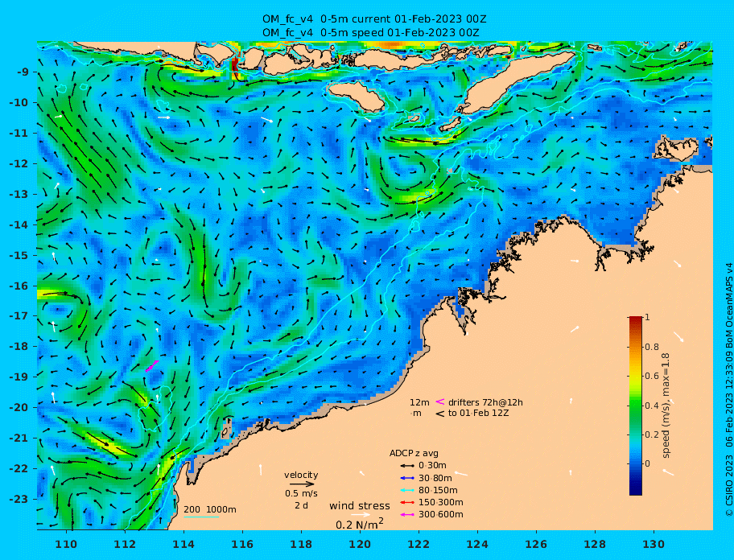The image size is (734, 560).
Task: Click the '300-600m' depth label
Action: pos(440,515)
